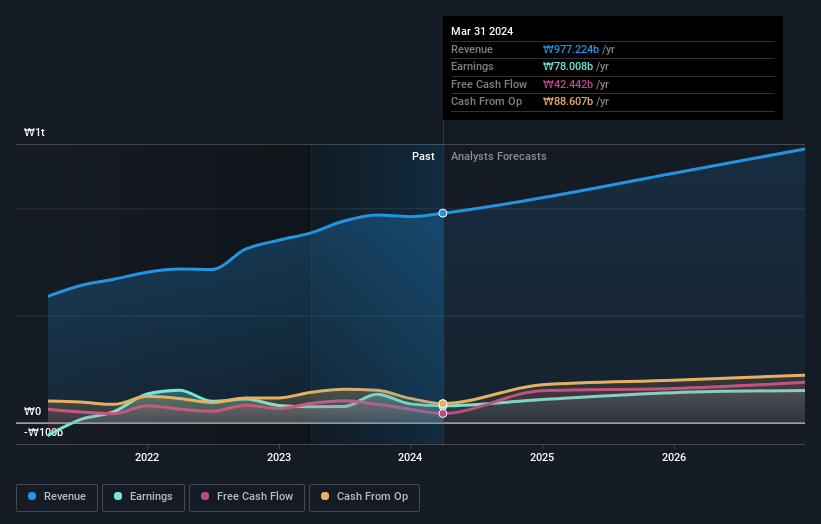Click the ₩78.008b earnings value

coord(568,66)
